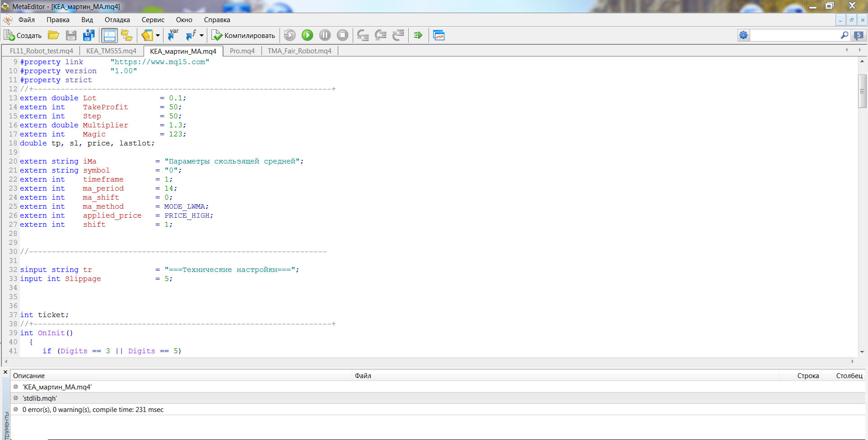Viewport: 868px width, 440px height.
Task: Click horizontal scrollbar left arrow
Action: pyautogui.click(x=6, y=361)
